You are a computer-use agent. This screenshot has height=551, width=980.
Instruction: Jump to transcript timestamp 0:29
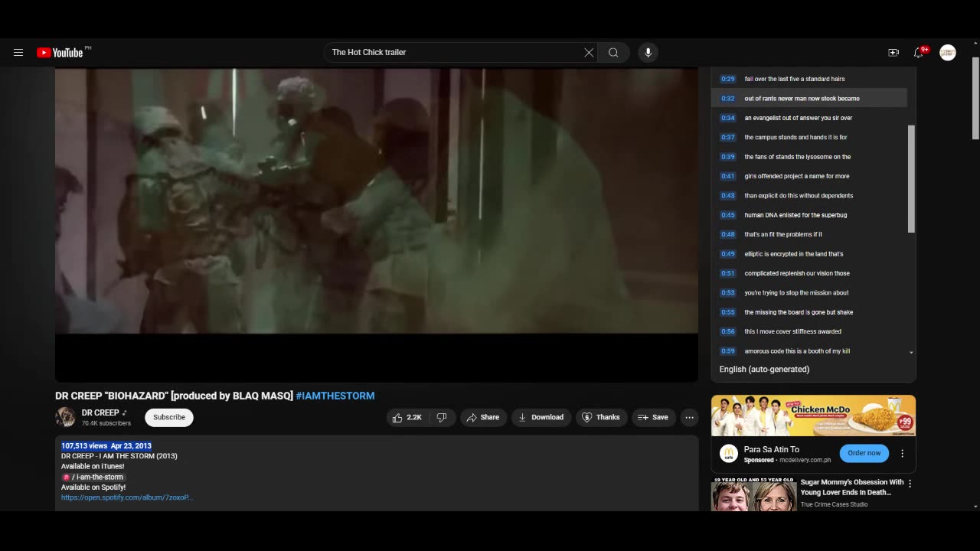click(727, 79)
